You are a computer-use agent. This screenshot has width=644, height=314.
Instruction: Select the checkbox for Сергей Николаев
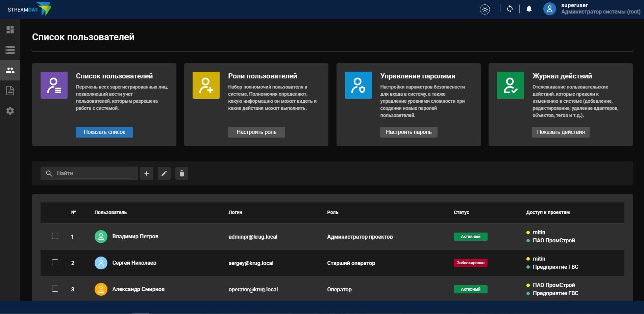pyautogui.click(x=55, y=263)
